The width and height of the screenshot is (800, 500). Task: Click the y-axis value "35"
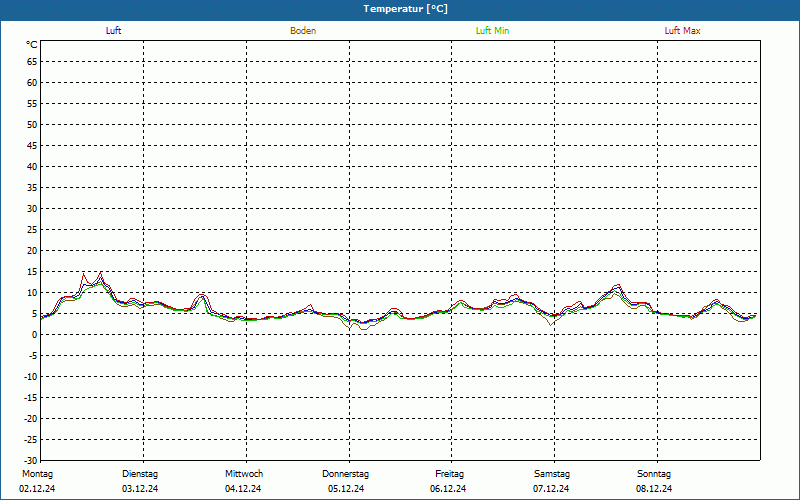coord(32,188)
